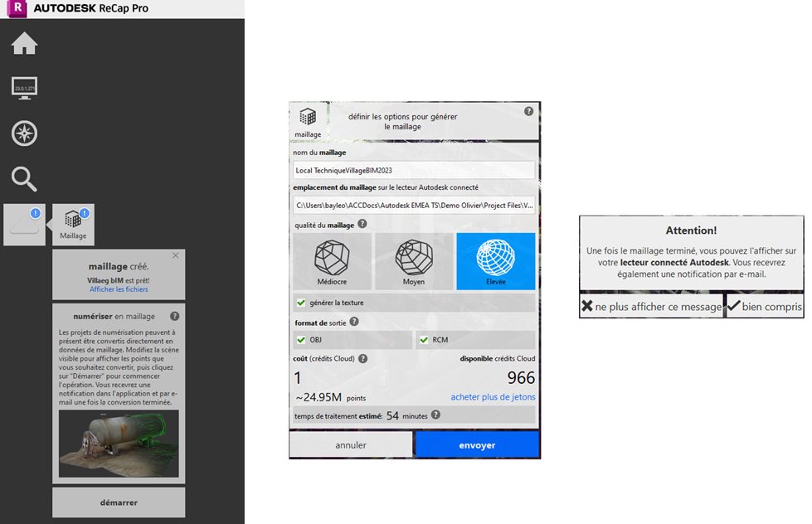Click the search magnifier icon
812x524 pixels.
pyautogui.click(x=24, y=179)
